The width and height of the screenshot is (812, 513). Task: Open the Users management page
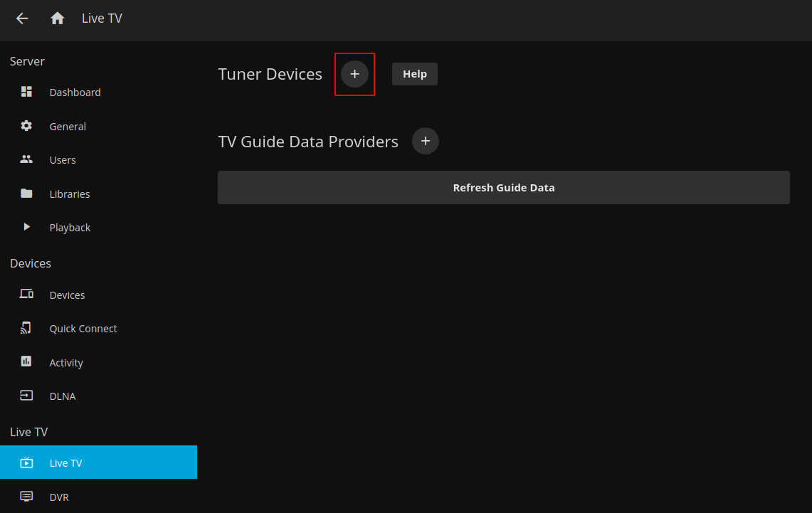[63, 159]
